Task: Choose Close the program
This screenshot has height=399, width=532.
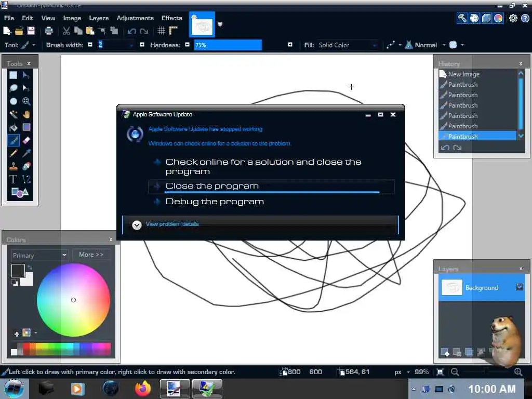Action: (271, 187)
